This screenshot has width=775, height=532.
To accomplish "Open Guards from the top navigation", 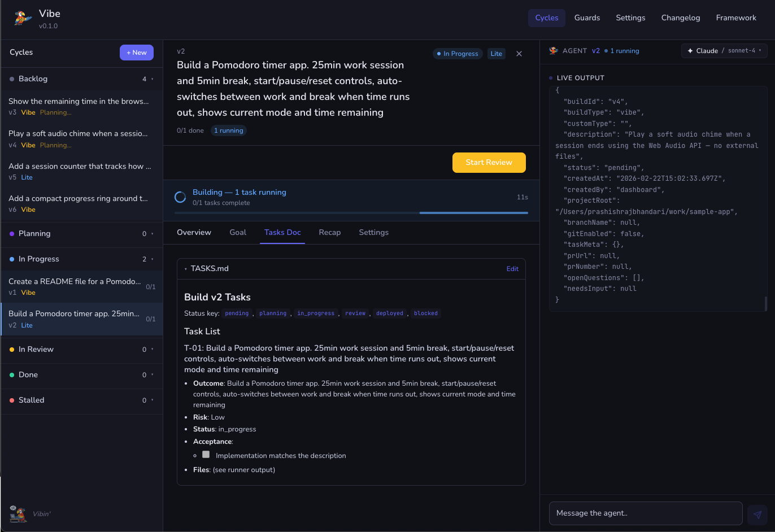I will 587,18.
